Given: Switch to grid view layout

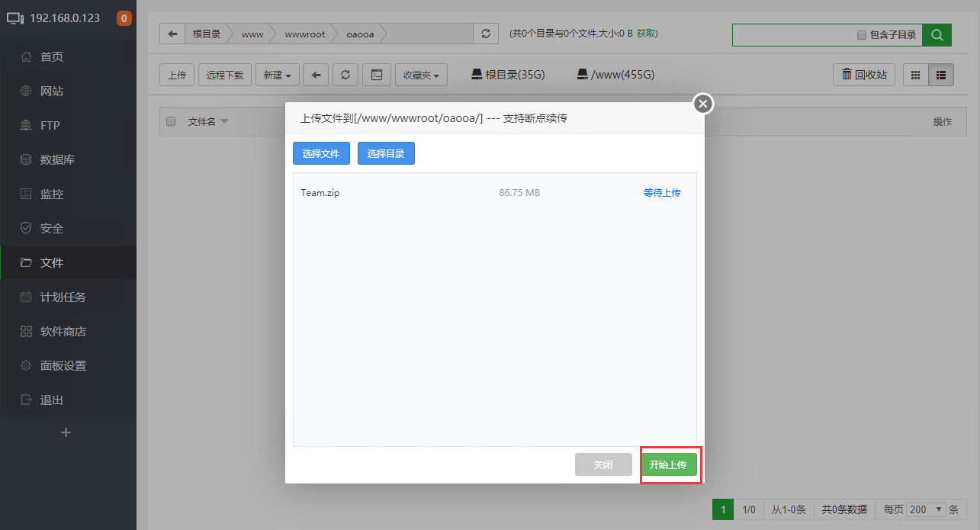Looking at the screenshot, I should [x=914, y=74].
